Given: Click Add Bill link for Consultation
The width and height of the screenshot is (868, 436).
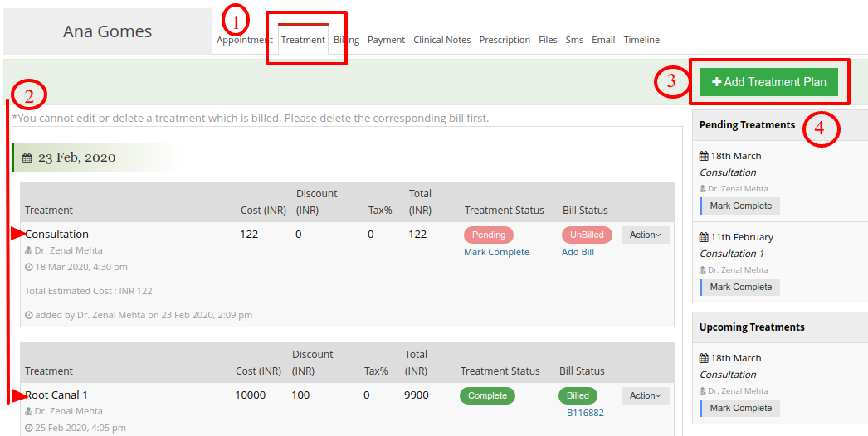Looking at the screenshot, I should point(578,252).
